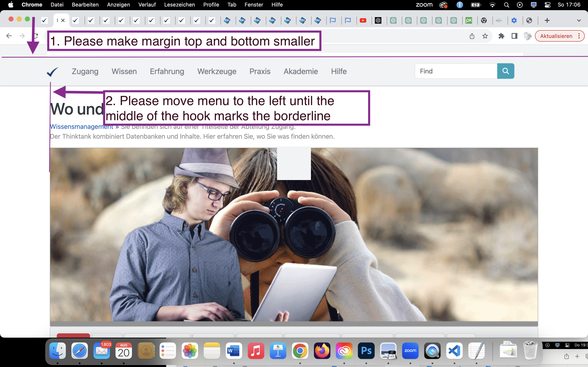Click the teal search magnifier button
Image resolution: width=588 pixels, height=367 pixels.
coord(505,71)
